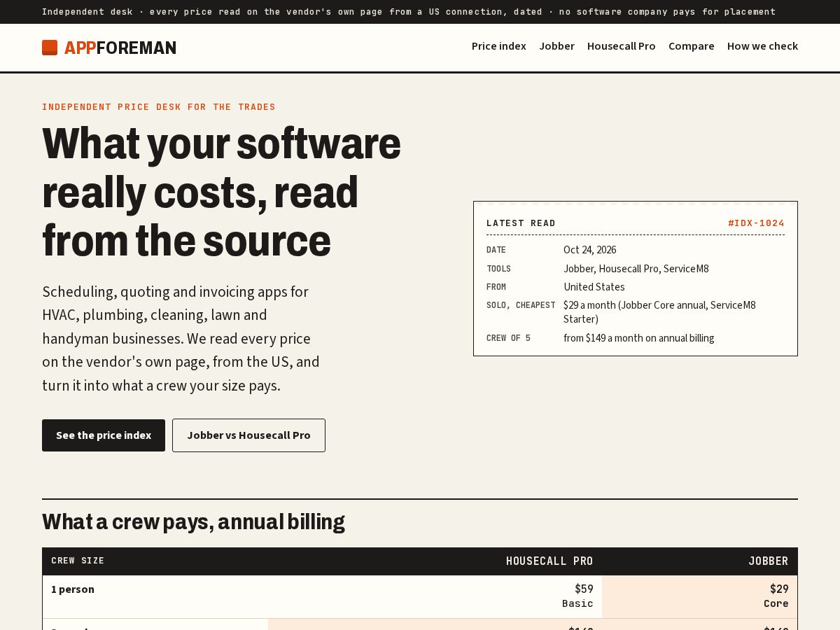Click the CREW SIZE column header
Image resolution: width=840 pixels, height=630 pixels.
tap(78, 561)
